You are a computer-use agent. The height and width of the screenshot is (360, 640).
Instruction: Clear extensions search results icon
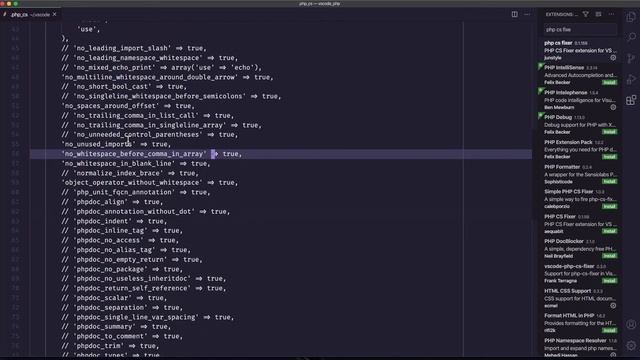pyautogui.click(x=598, y=14)
